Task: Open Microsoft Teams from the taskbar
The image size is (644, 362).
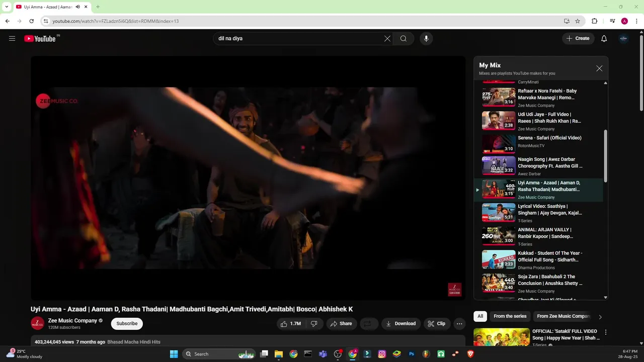Action: pos(323,354)
